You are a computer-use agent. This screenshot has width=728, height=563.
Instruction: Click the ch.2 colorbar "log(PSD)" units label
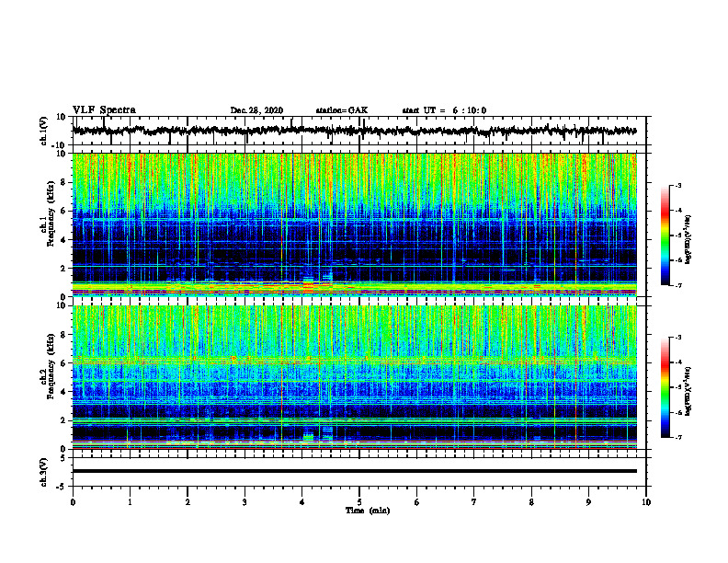tap(688, 390)
